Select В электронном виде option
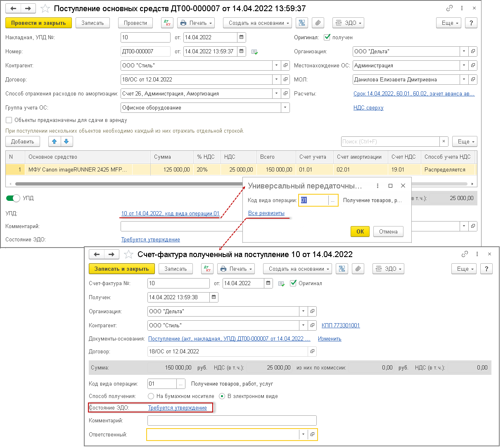 click(222, 396)
